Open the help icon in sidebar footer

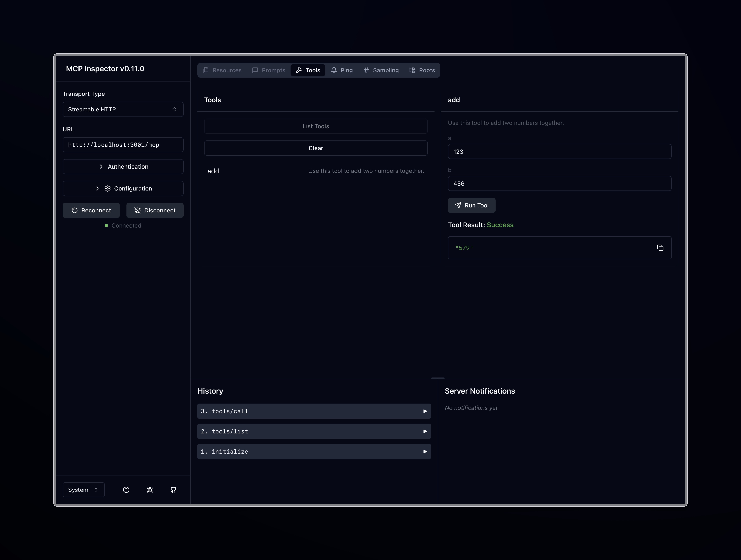pyautogui.click(x=126, y=490)
